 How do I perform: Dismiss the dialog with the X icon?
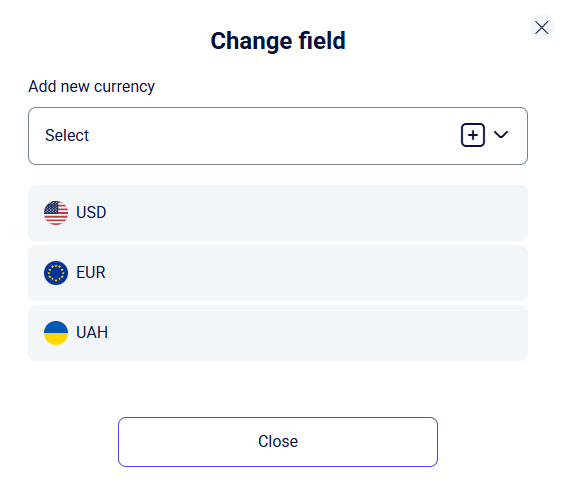[x=542, y=27]
